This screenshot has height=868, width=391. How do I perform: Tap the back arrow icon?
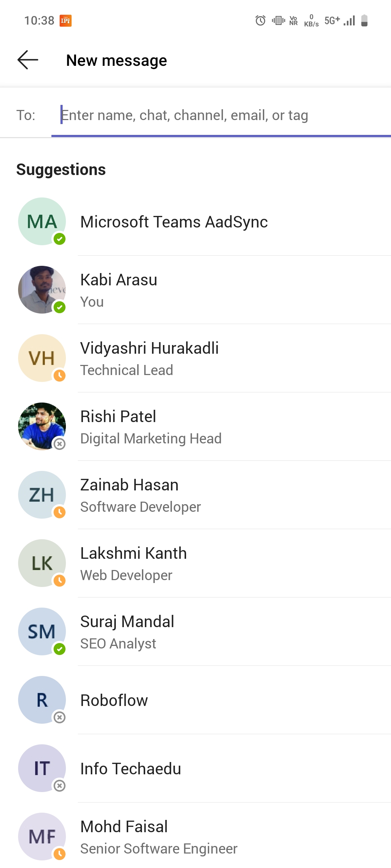tap(28, 60)
